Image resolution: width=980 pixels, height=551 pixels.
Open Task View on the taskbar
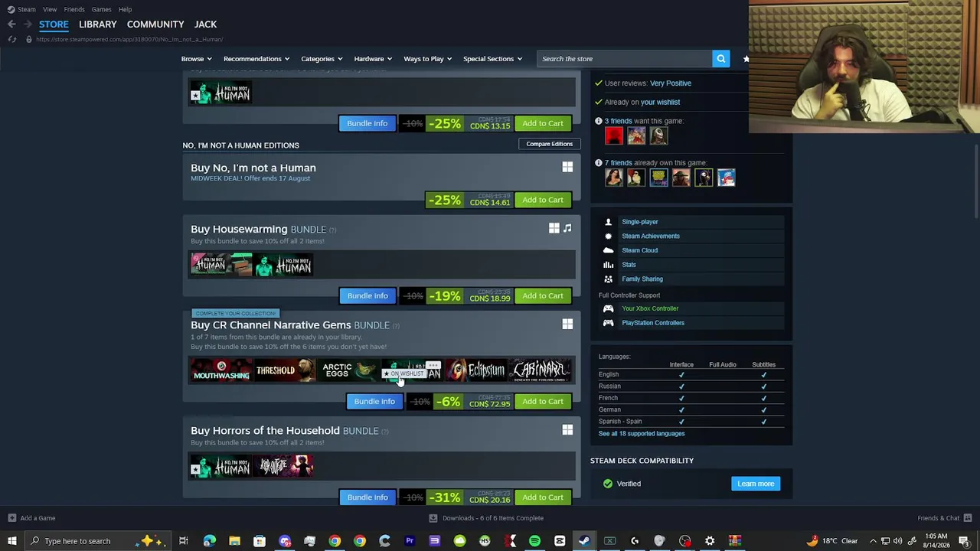(184, 541)
